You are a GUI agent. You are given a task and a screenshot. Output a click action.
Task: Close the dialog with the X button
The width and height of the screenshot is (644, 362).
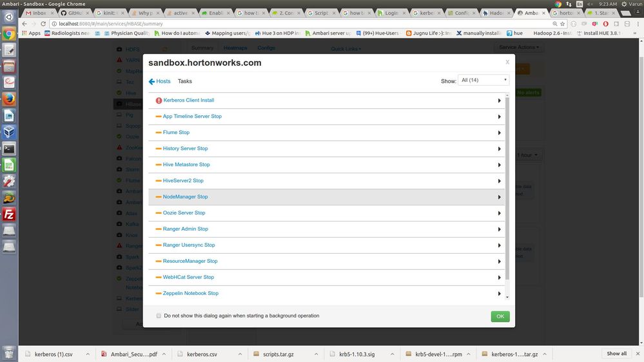(x=507, y=62)
